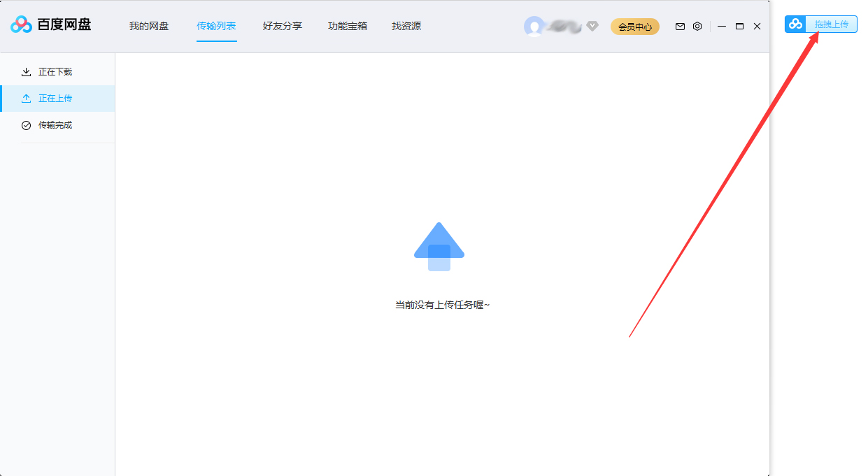The width and height of the screenshot is (868, 476).
Task: Click the user avatar picture
Action: (x=533, y=26)
